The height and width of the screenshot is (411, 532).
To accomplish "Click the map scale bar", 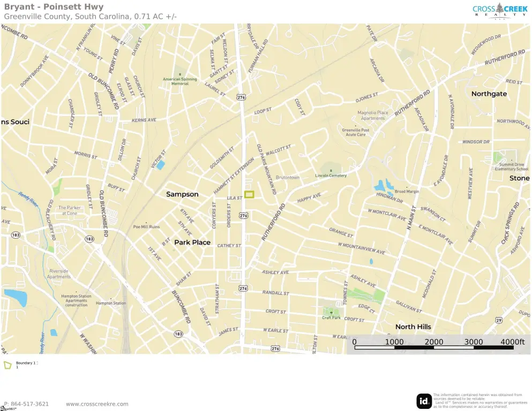I will 434,347.
